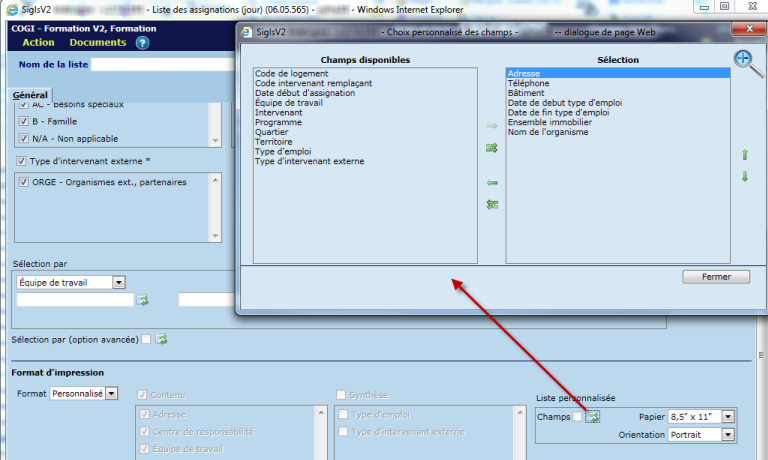Move selected field down with green arrow
The width and height of the screenshot is (768, 460).
coord(743,176)
